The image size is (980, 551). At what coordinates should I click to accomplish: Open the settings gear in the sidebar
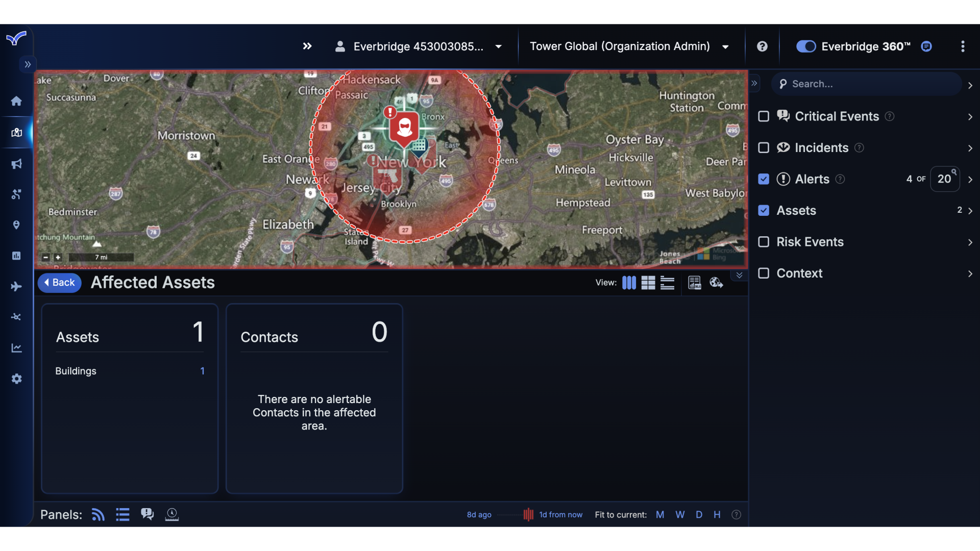(16, 379)
